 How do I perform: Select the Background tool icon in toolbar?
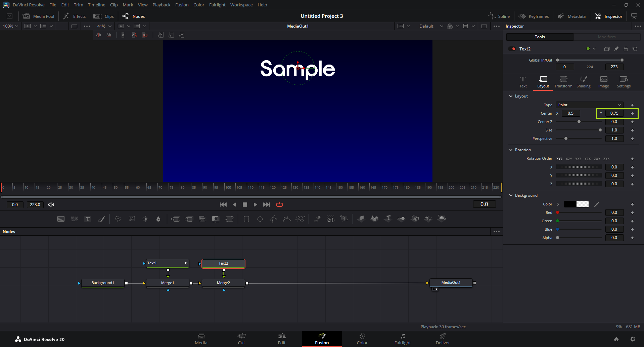(x=61, y=219)
